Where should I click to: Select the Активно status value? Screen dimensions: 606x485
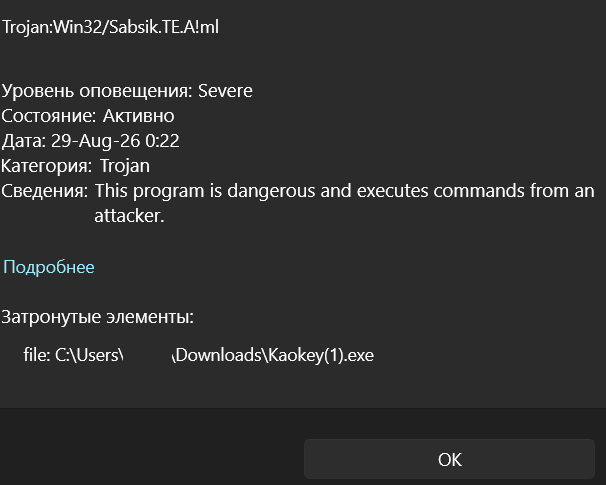(139, 116)
